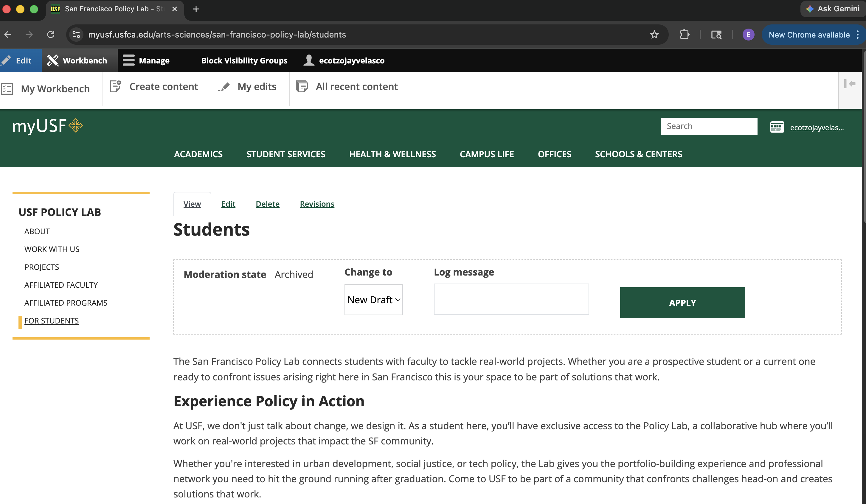Open the Chrome extensions puzzle icon
Viewport: 866px width, 504px height.
tap(684, 34)
